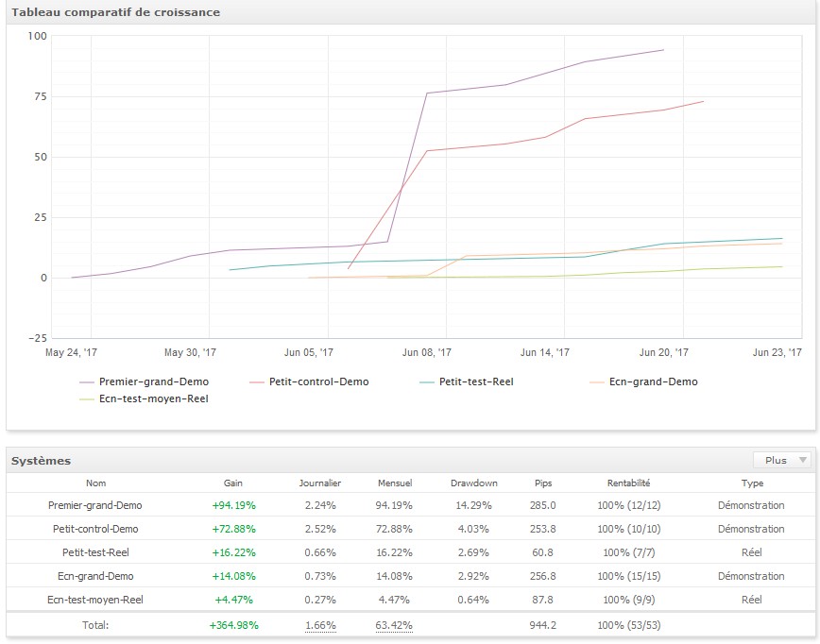The height and width of the screenshot is (644, 820).
Task: Click the +72.88% gain value
Action: pyautogui.click(x=233, y=529)
